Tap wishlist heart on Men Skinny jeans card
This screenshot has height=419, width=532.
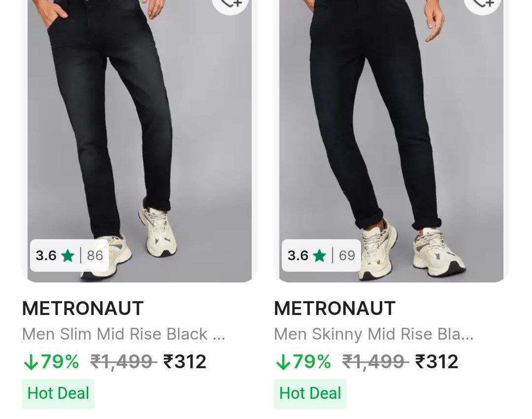click(x=483, y=5)
